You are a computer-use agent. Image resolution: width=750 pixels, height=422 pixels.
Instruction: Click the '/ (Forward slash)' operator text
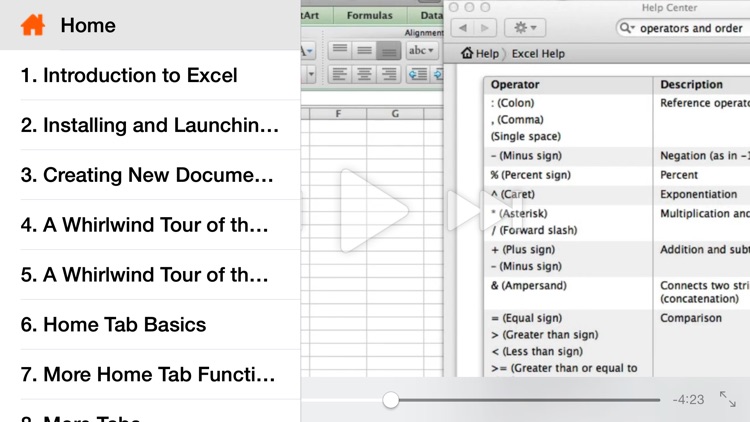(534, 230)
